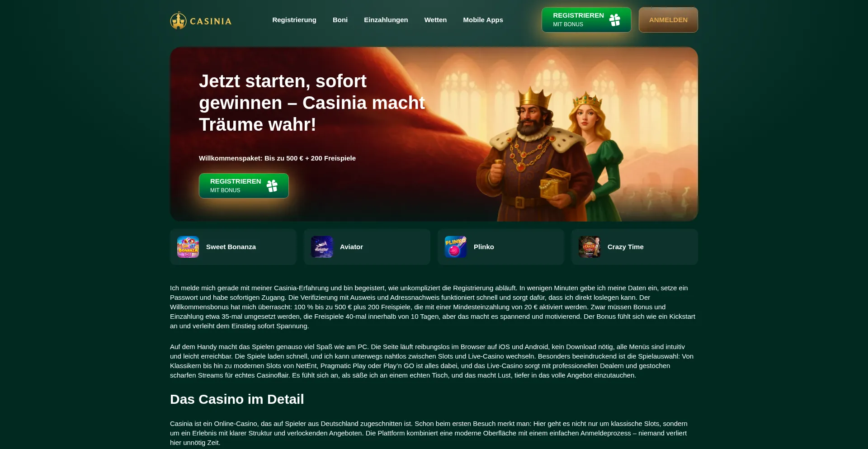Click the Casinia wordmark text

point(211,21)
